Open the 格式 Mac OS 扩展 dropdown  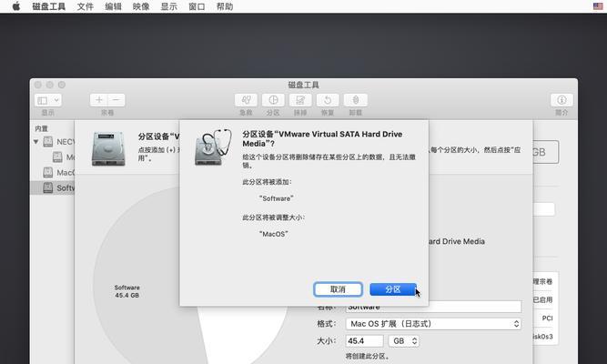433,324
